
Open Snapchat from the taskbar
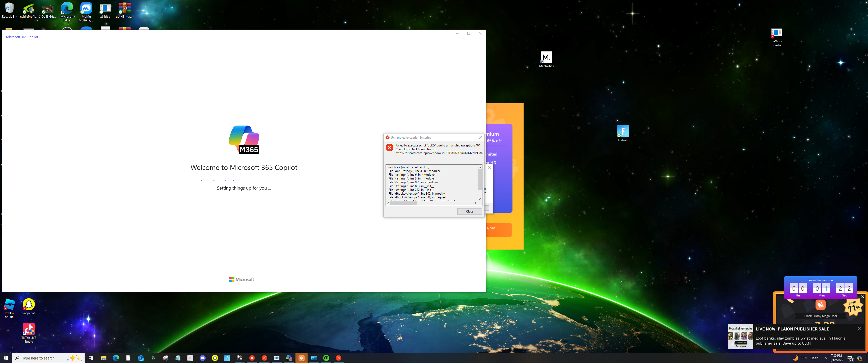tap(215, 358)
